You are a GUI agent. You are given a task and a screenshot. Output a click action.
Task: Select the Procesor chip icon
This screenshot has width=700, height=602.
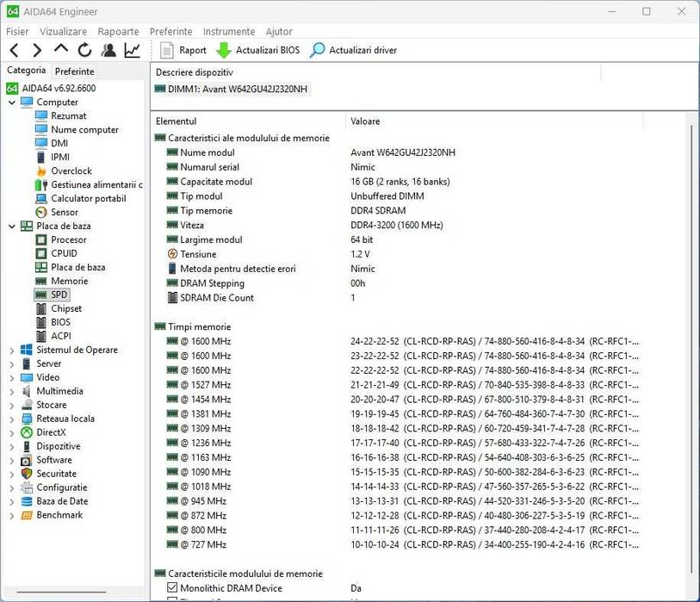tap(41, 239)
